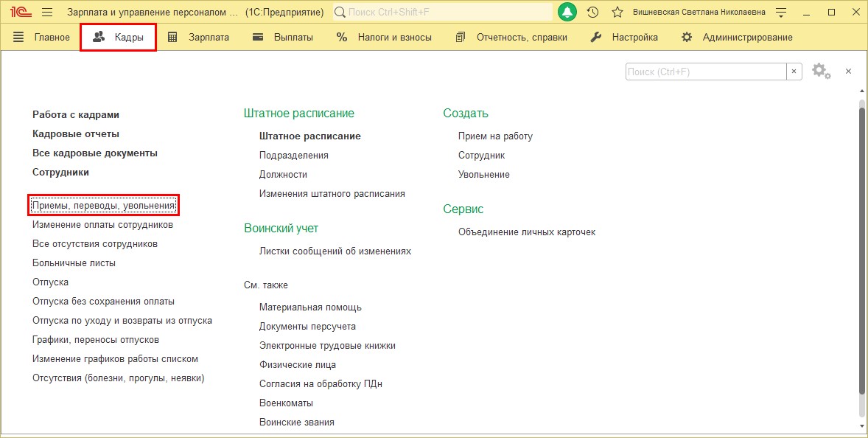Open Изменение графиков работы списком
Screen dimensions: 868x438
pyautogui.click(x=115, y=359)
